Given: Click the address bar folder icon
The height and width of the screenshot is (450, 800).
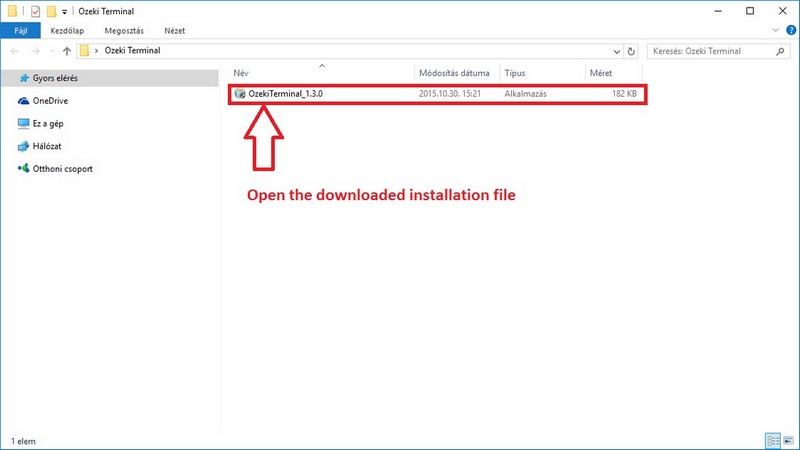Looking at the screenshot, I should pyautogui.click(x=85, y=51).
